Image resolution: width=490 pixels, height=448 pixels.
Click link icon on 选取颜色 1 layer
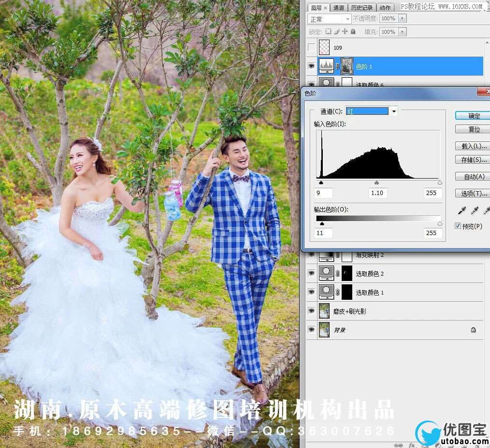tap(337, 292)
